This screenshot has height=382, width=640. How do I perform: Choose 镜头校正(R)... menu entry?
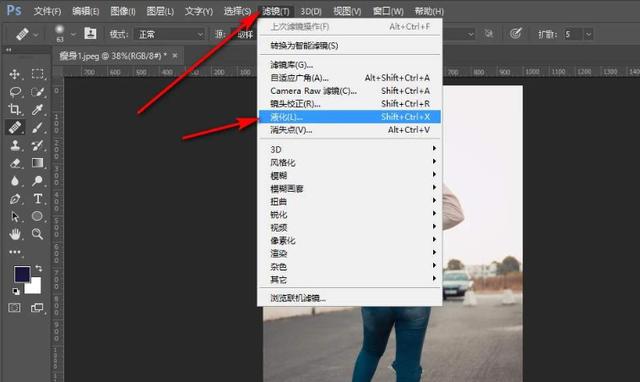point(349,104)
